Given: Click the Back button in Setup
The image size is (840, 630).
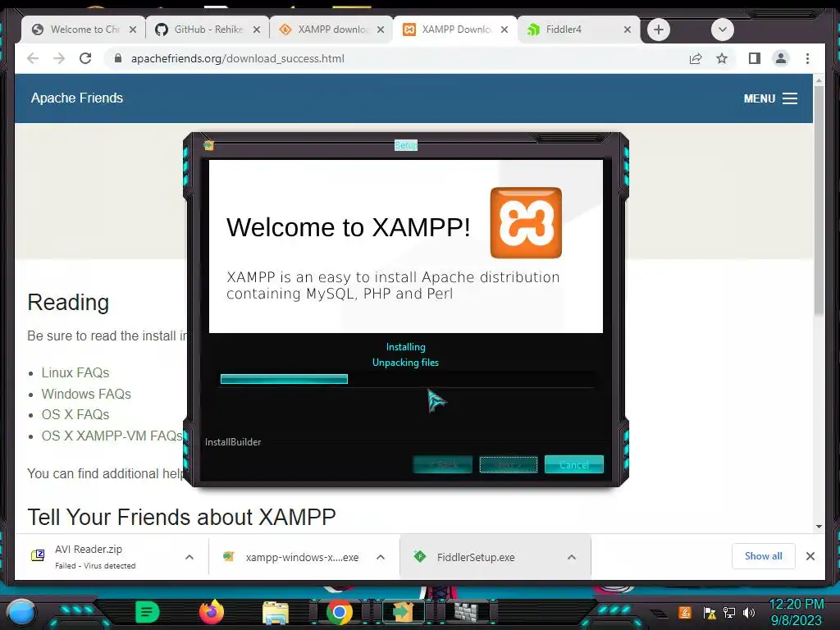Looking at the screenshot, I should pos(442,464).
